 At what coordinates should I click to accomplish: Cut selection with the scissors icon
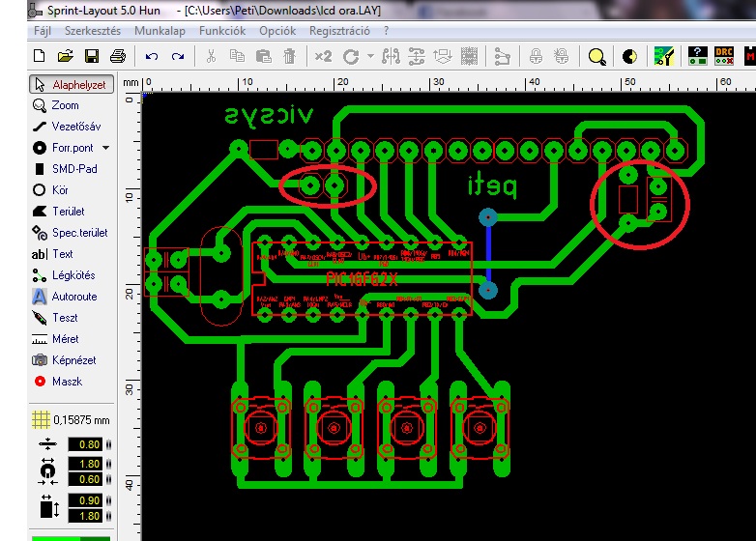tap(211, 56)
